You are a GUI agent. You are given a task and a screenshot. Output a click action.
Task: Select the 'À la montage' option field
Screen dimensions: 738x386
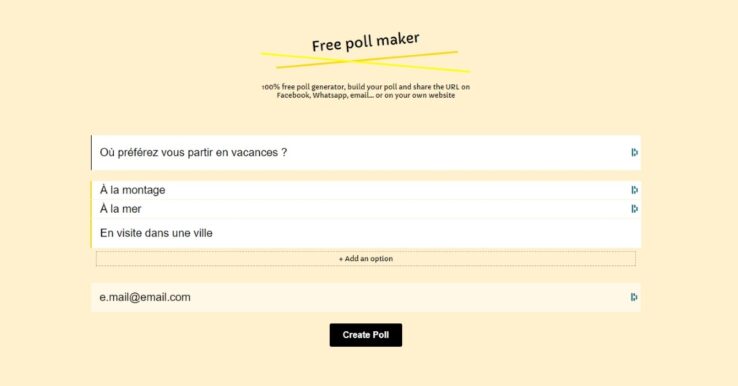point(366,190)
